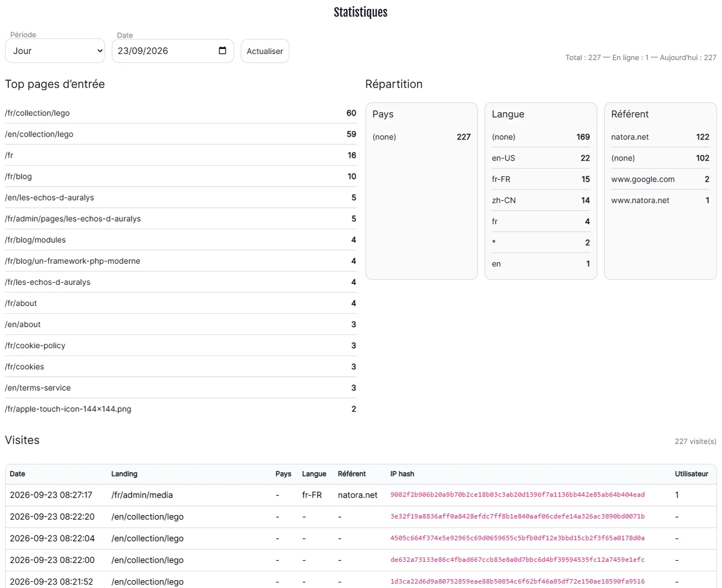722x588 pixels.
Task: Click the IP hash starting with 3e32f19a8836
Action: 518,516
